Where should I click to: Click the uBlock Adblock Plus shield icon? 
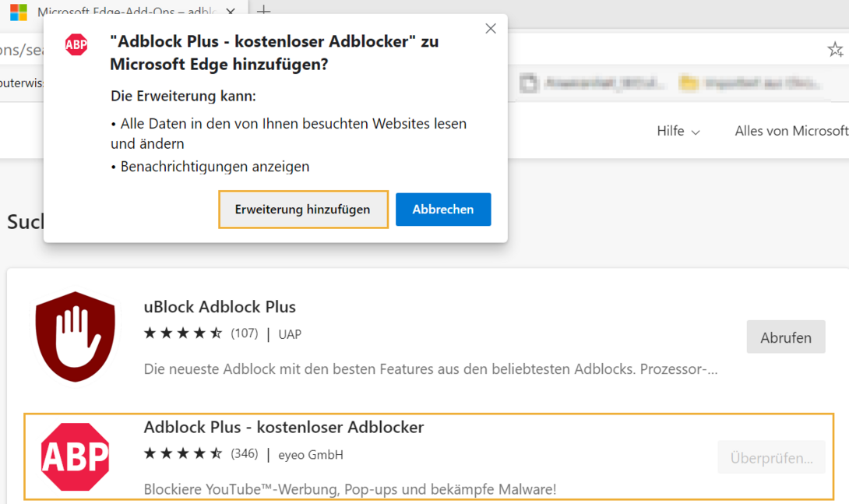click(75, 337)
